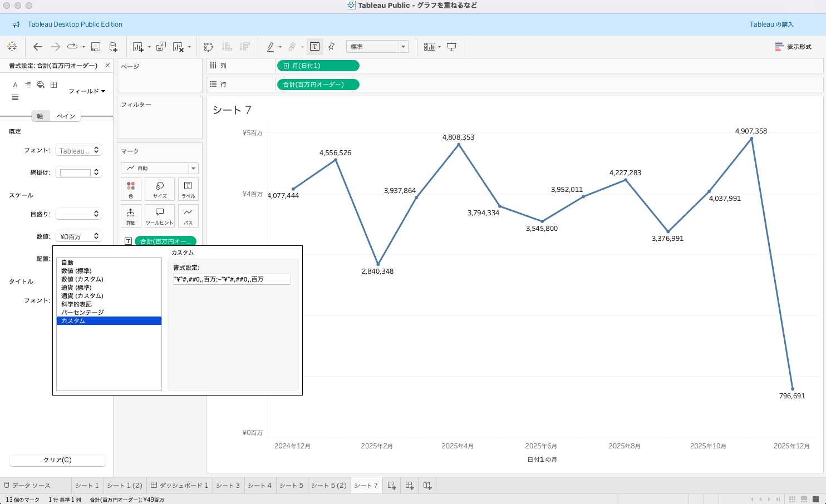Click the custom 書式設定 format text field
The height and width of the screenshot is (504, 826).
231,279
